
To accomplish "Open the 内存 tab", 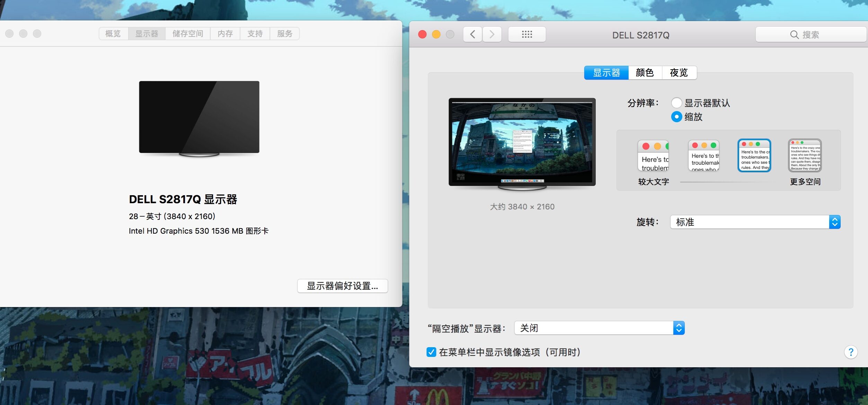I will [x=225, y=34].
